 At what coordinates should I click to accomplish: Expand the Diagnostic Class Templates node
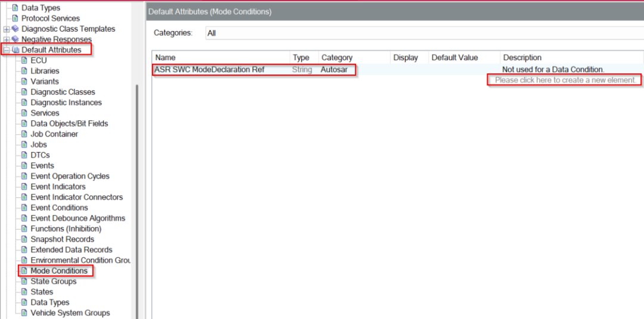[x=6, y=29]
